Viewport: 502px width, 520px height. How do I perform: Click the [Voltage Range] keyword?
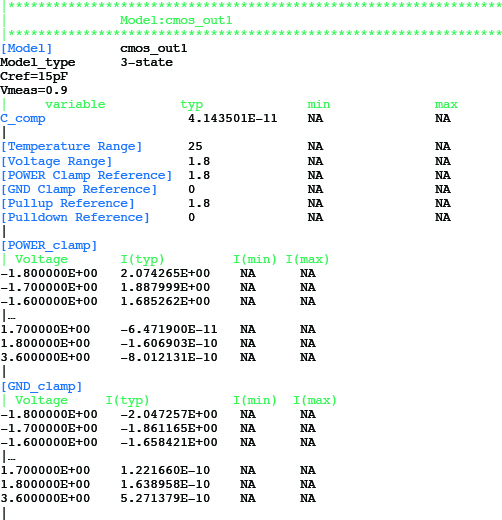(56, 161)
